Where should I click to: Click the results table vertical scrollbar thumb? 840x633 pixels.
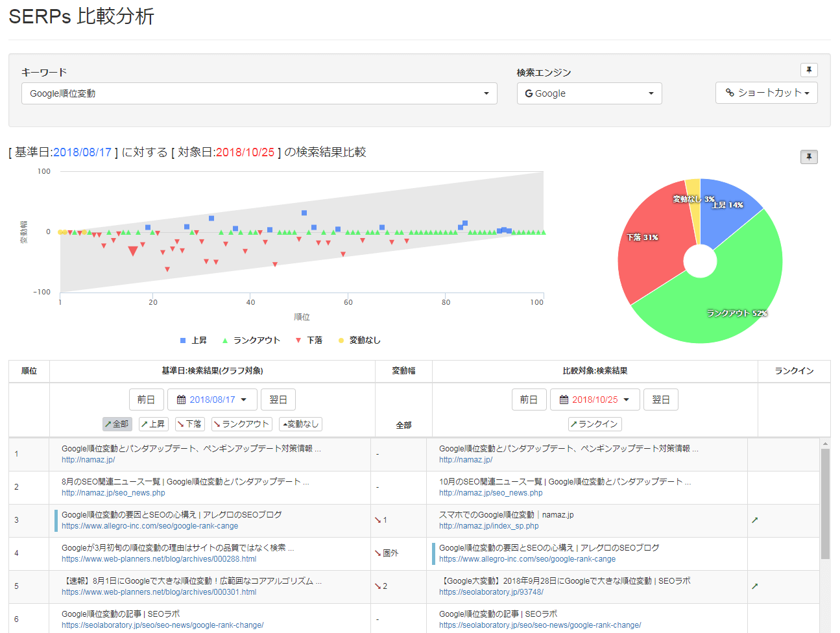(825, 503)
